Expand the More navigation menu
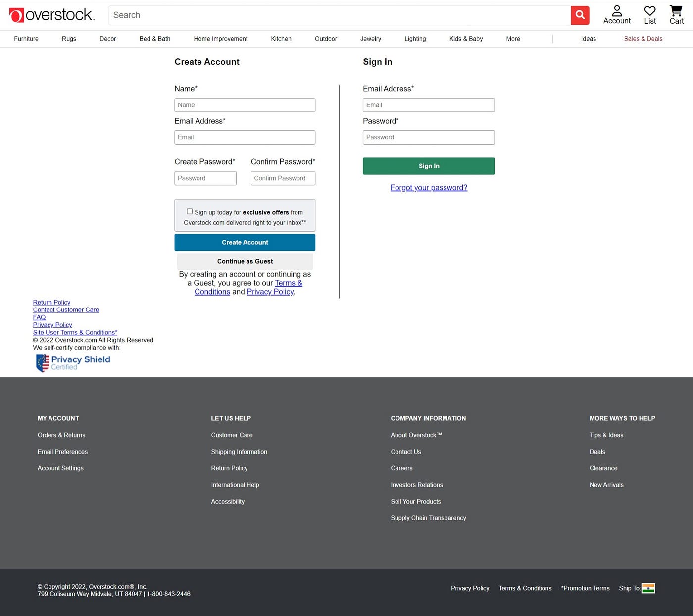Viewport: 693px width, 616px height. (x=513, y=39)
